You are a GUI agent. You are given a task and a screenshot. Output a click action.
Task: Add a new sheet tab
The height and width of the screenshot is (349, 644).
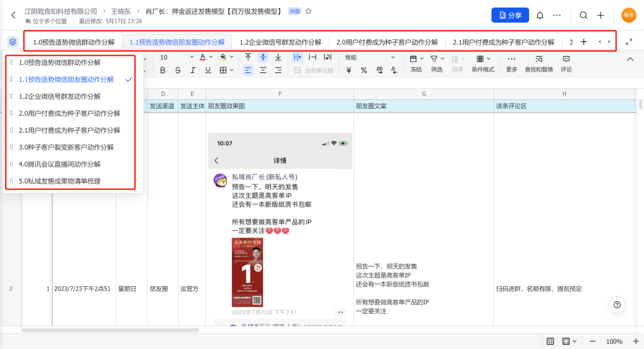pos(584,42)
